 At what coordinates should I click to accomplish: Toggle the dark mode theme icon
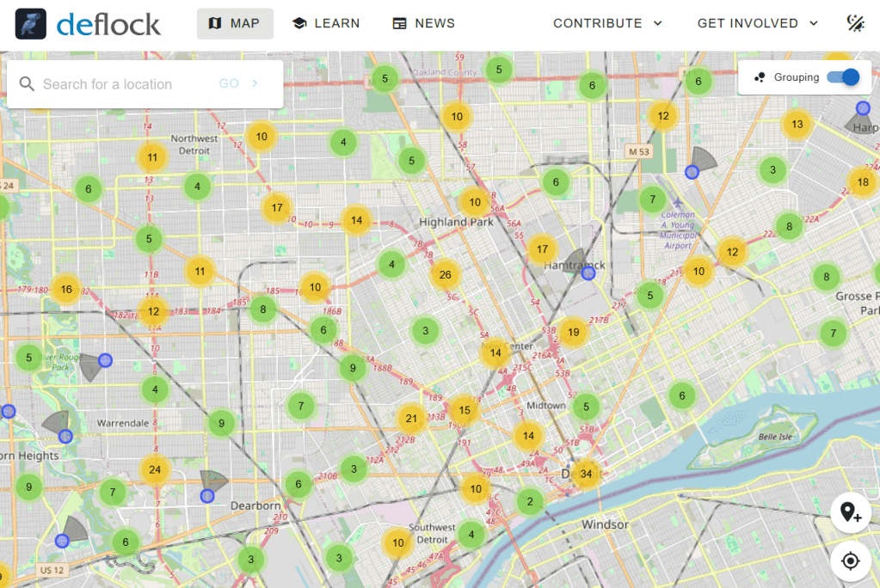(855, 23)
